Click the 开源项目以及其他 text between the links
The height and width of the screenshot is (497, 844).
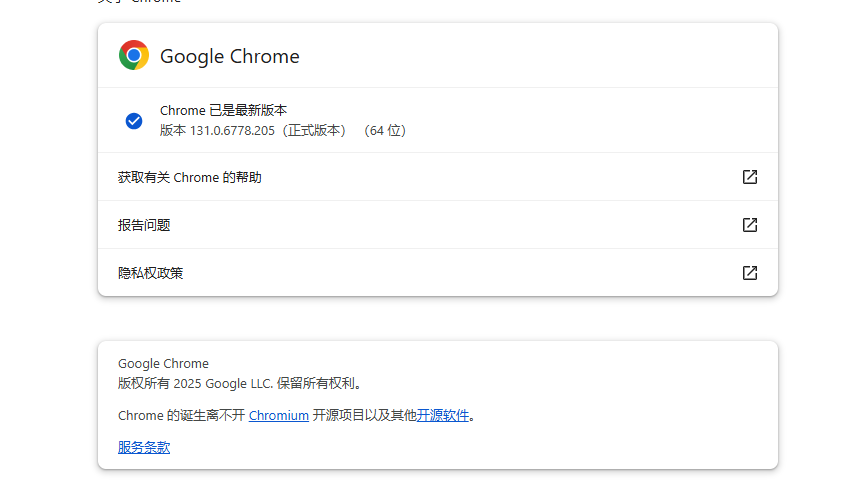pos(364,415)
